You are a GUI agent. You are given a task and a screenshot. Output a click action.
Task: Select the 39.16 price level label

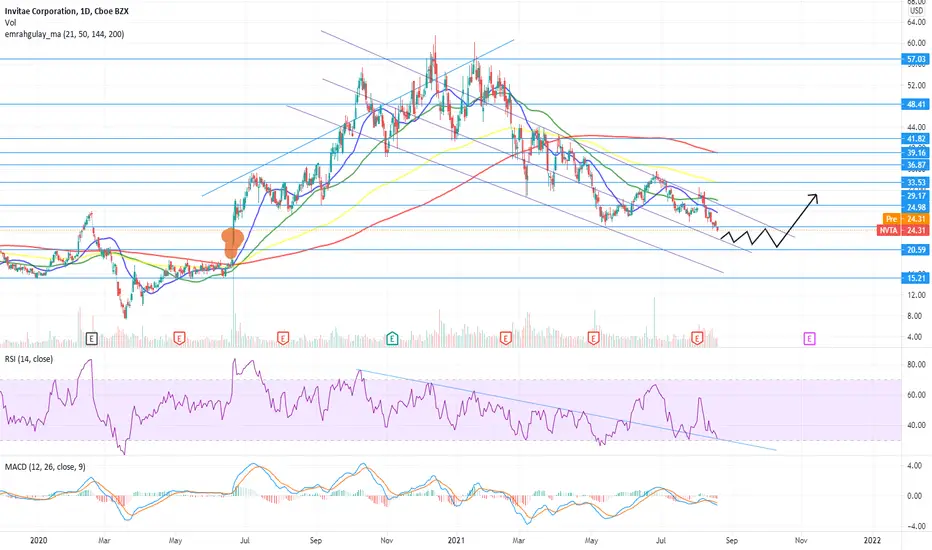coord(916,153)
